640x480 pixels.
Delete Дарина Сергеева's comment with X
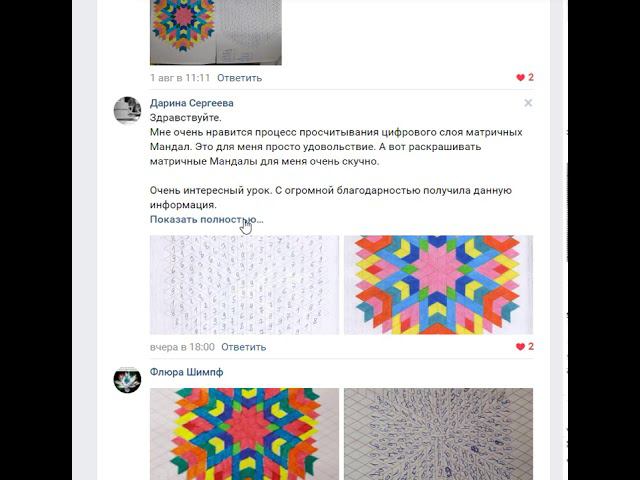tap(528, 103)
